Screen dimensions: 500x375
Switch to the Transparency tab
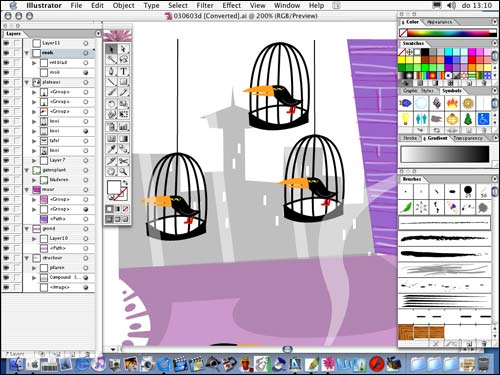[468, 138]
